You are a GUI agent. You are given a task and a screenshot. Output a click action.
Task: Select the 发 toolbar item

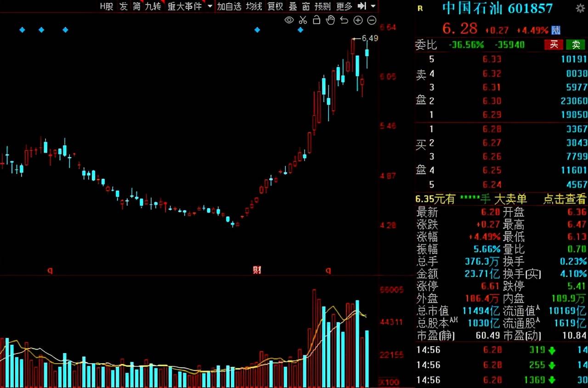pyautogui.click(x=123, y=6)
